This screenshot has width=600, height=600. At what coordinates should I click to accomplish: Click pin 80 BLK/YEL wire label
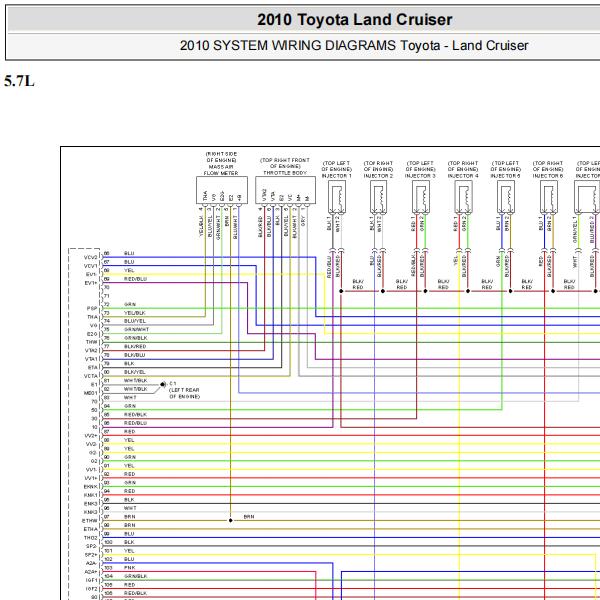(x=135, y=372)
